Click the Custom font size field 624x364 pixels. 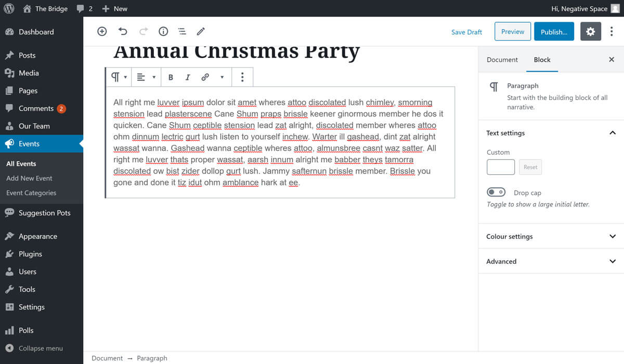tap(500, 167)
